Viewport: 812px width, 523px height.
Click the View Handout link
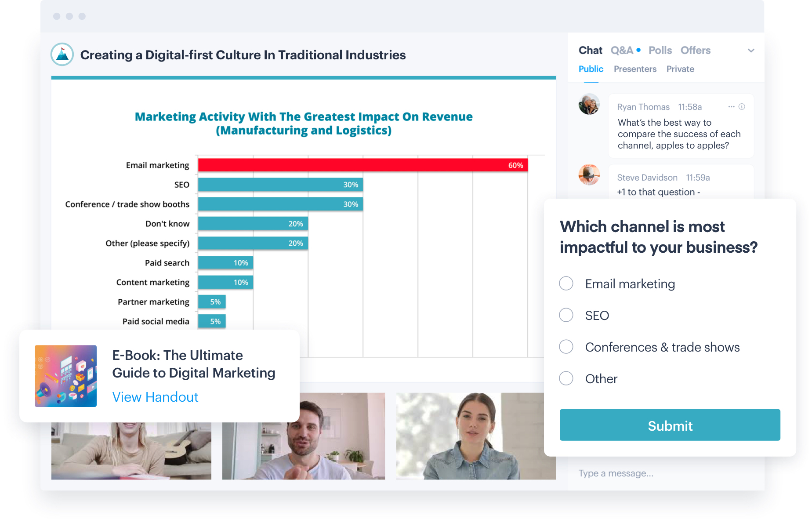(x=155, y=397)
